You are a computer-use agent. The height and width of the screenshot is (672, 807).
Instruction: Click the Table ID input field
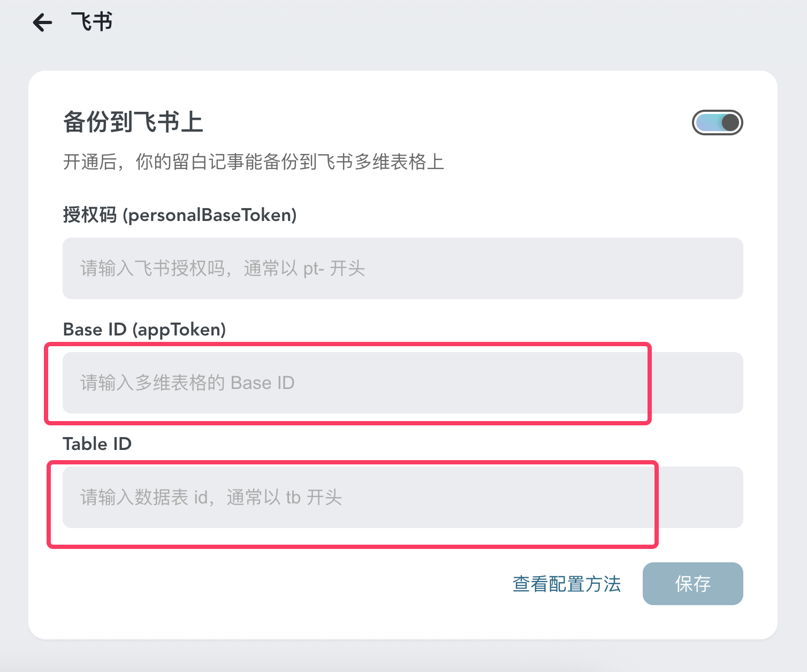[402, 497]
